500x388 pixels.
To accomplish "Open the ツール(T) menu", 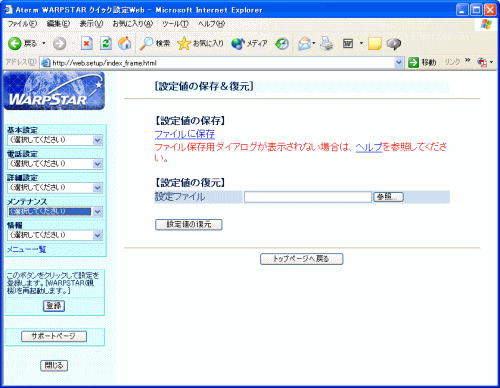I will click(x=175, y=24).
